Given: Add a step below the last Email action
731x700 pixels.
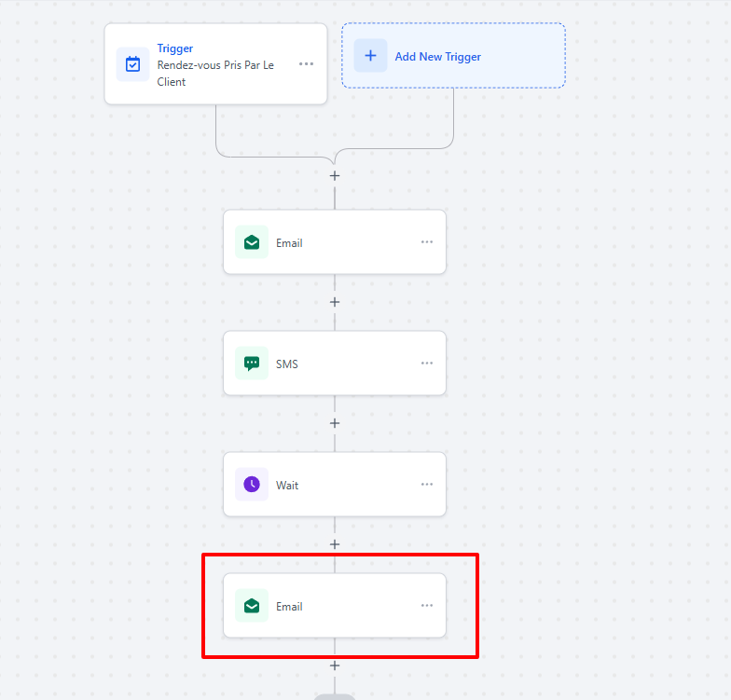Looking at the screenshot, I should (x=335, y=666).
